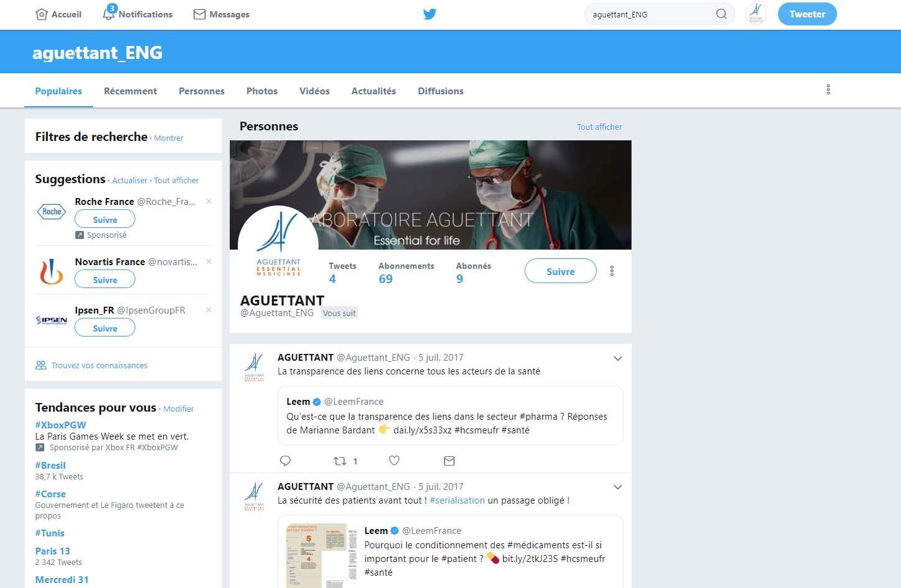The height and width of the screenshot is (588, 901).
Task: Open the Diffusions tab
Action: click(441, 91)
